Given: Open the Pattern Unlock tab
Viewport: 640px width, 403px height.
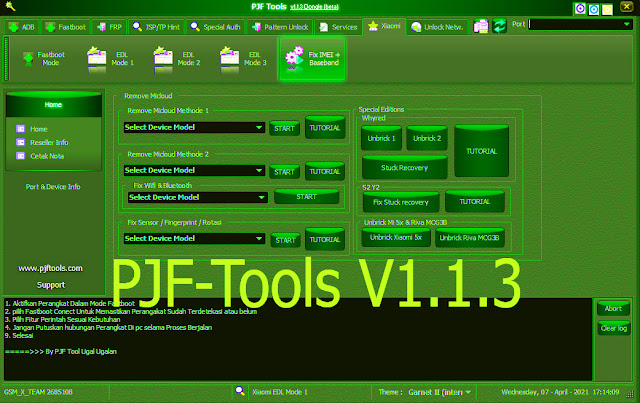Looking at the screenshot, I should click(x=280, y=27).
